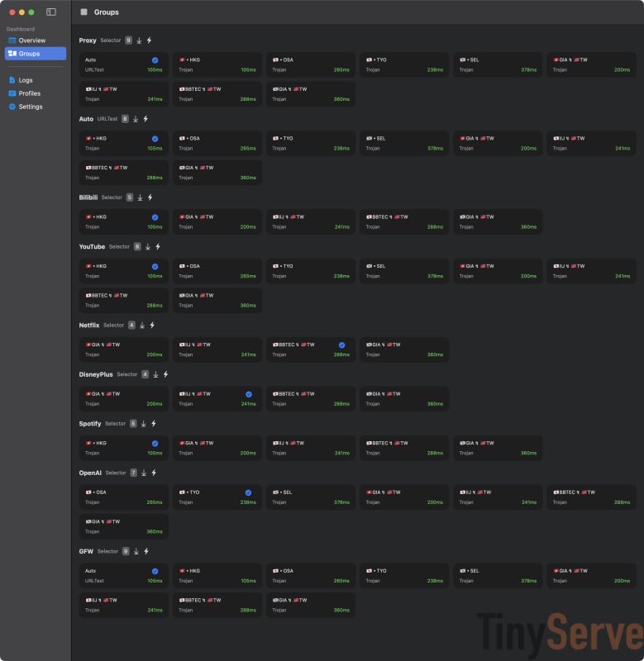The image size is (644, 661).
Task: Click the bolt icon beside Spotify
Action: (x=155, y=424)
